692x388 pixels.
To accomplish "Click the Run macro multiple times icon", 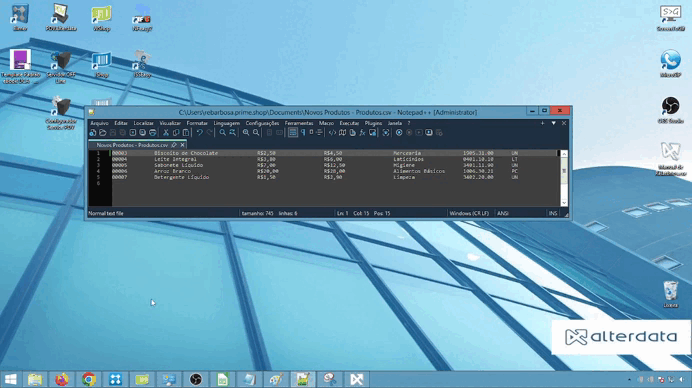I will pyautogui.click(x=429, y=132).
